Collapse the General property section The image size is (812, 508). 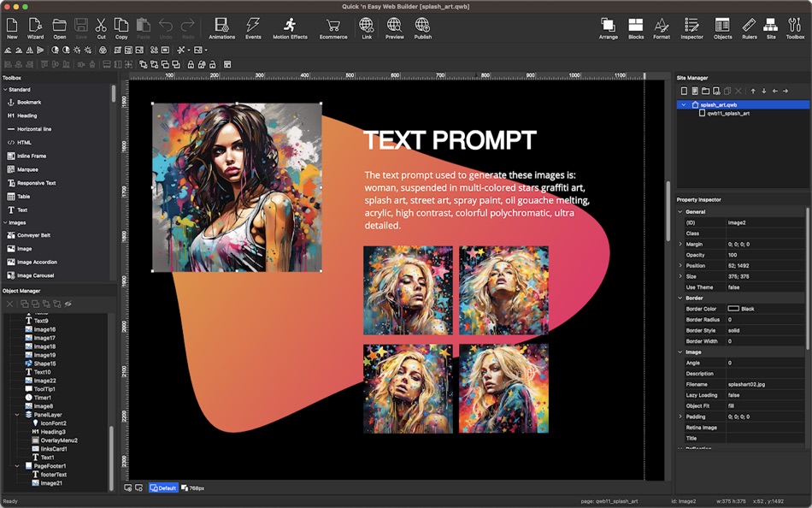tap(680, 212)
